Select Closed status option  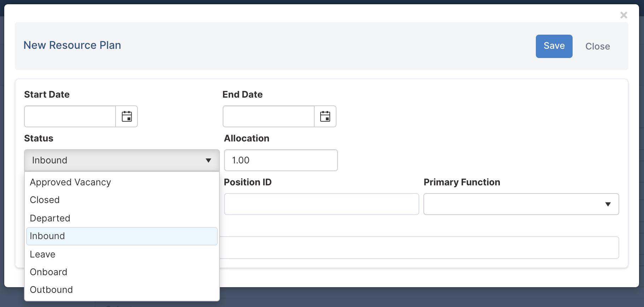(122, 200)
